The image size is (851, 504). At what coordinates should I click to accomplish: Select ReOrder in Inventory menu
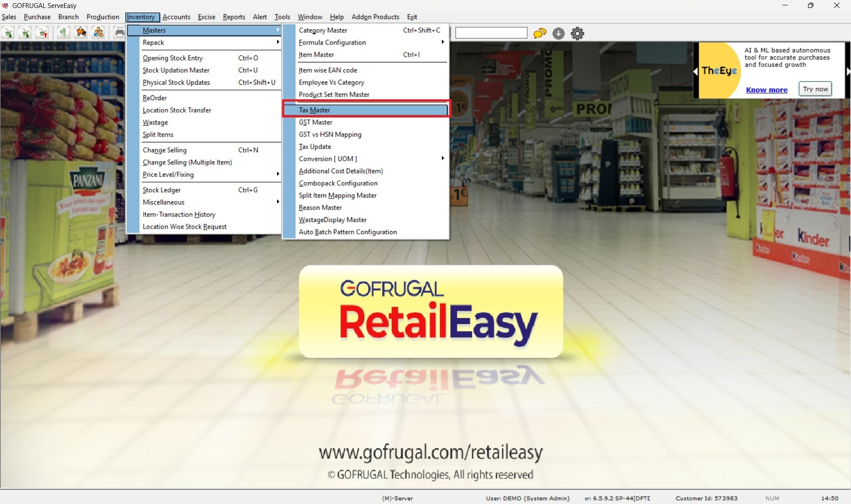point(204,98)
